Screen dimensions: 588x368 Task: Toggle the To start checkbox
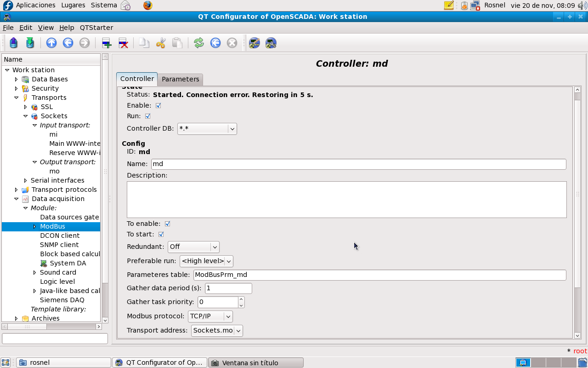pyautogui.click(x=161, y=234)
